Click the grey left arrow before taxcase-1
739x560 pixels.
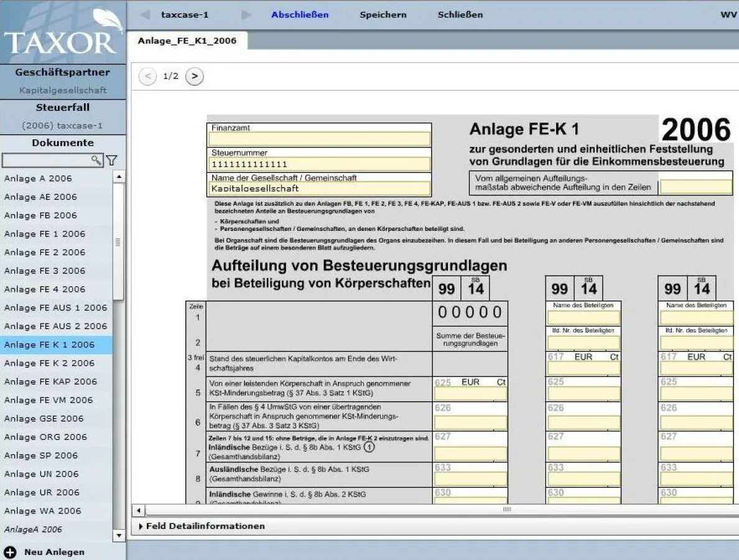tap(145, 14)
